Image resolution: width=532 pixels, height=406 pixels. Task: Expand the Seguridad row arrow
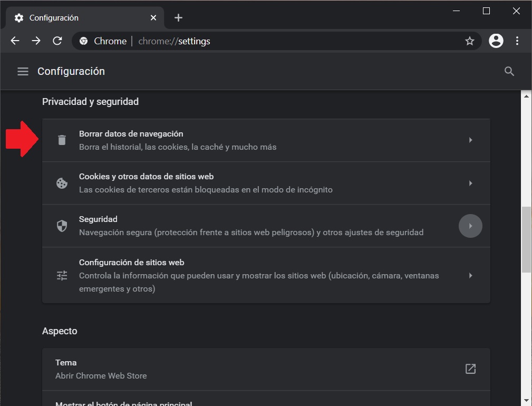point(470,226)
